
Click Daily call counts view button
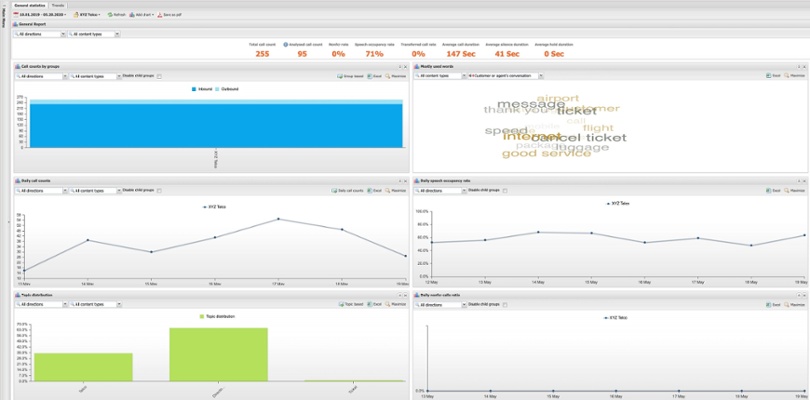pyautogui.click(x=348, y=191)
